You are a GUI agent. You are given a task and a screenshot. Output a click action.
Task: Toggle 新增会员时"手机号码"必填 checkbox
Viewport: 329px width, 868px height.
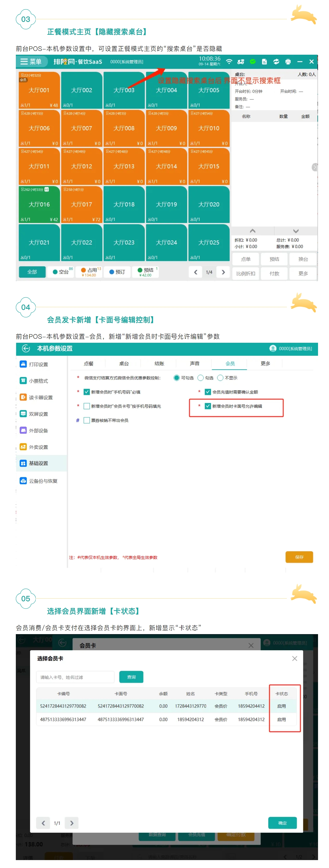(x=87, y=392)
